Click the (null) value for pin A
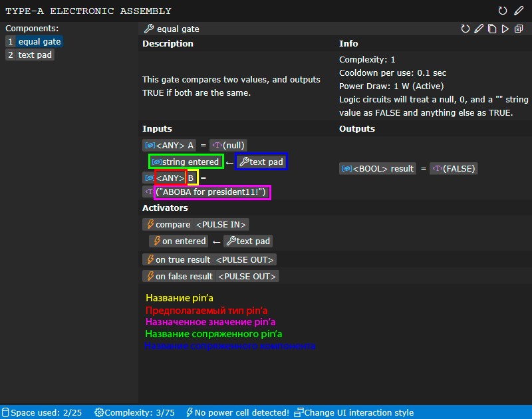 pyautogui.click(x=228, y=145)
